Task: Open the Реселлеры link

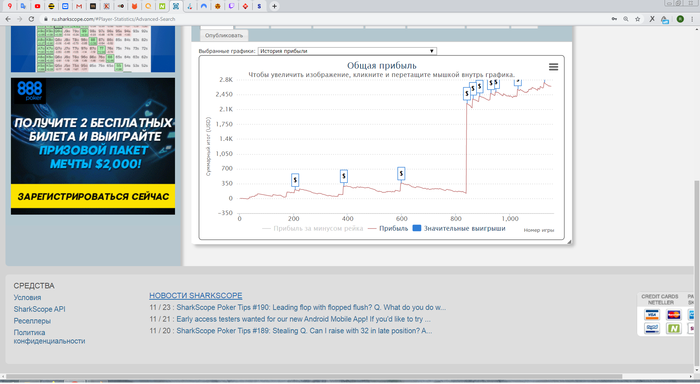Action: (32, 321)
